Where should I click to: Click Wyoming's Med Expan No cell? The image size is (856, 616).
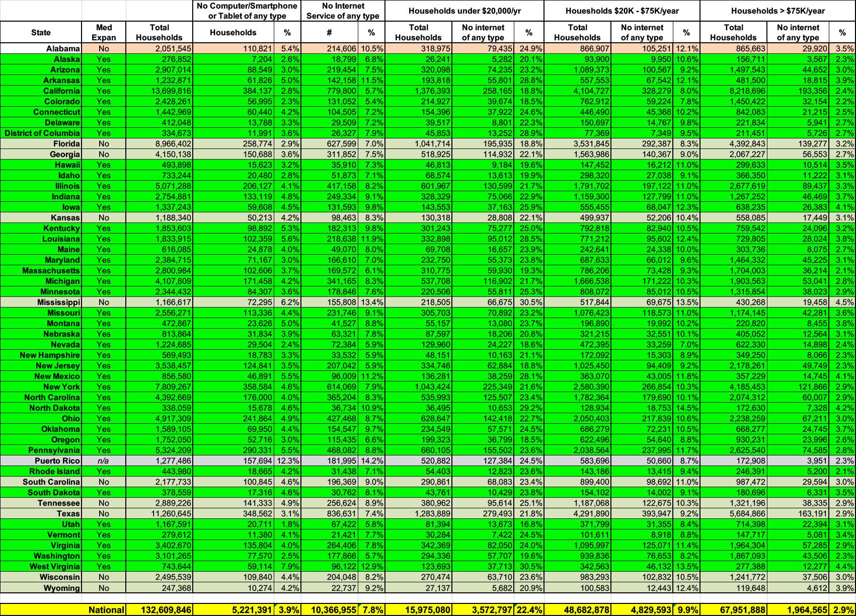[104, 588]
